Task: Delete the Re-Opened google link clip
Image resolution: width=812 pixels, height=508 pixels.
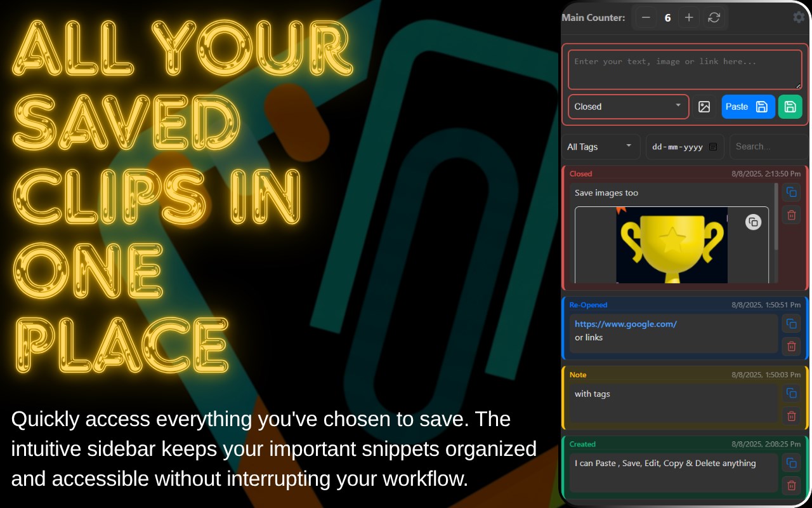Action: 791,346
